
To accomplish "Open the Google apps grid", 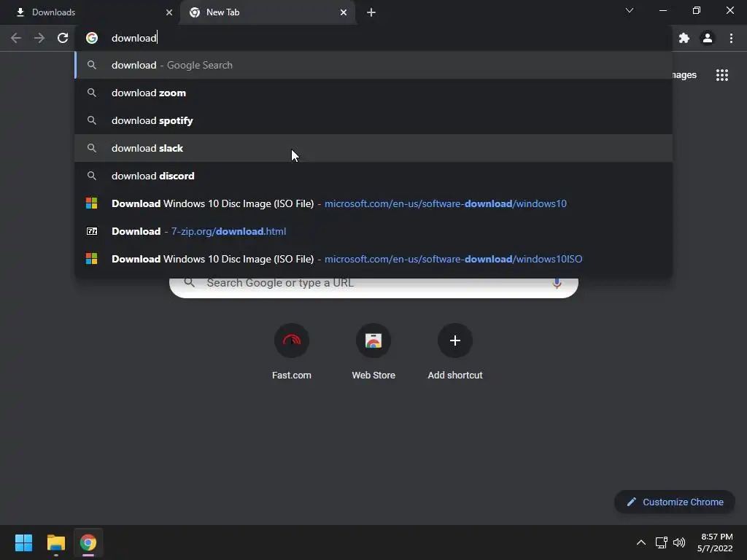I will coord(722,75).
